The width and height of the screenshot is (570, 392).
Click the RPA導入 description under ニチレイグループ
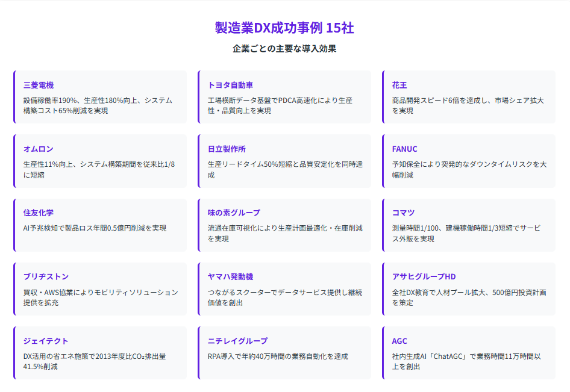278,356
